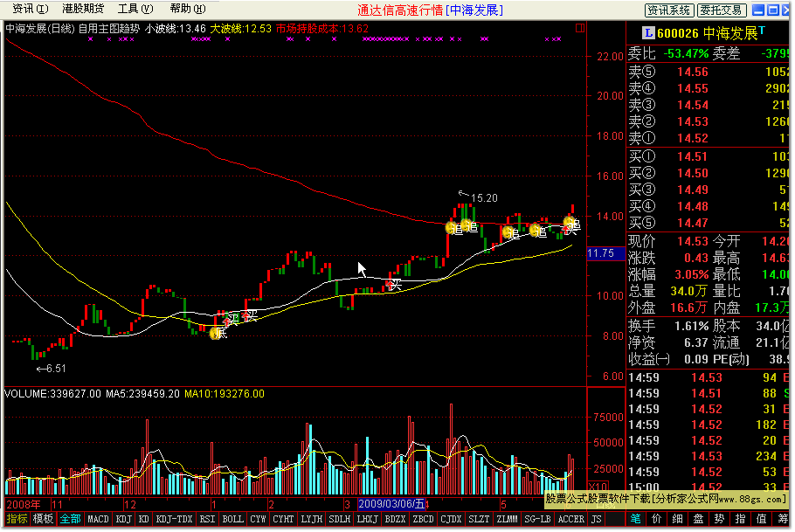This screenshot has width=795, height=532.
Task: Click the 大波线:12.53 indicator label
Action: 241,29
